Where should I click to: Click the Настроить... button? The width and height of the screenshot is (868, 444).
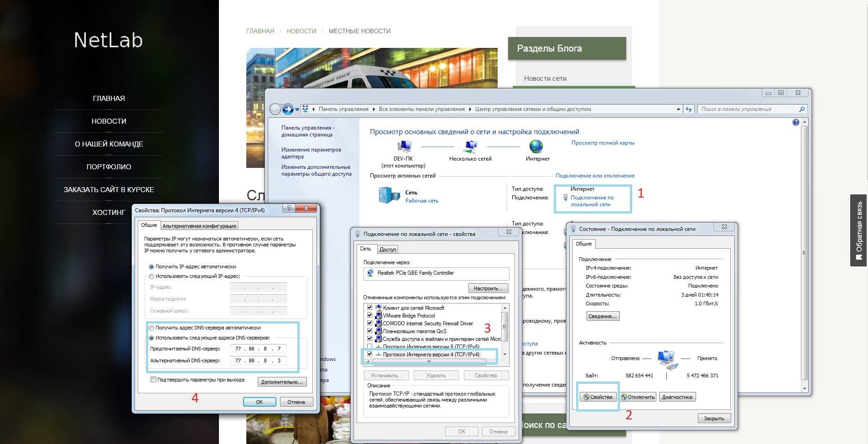coord(488,288)
